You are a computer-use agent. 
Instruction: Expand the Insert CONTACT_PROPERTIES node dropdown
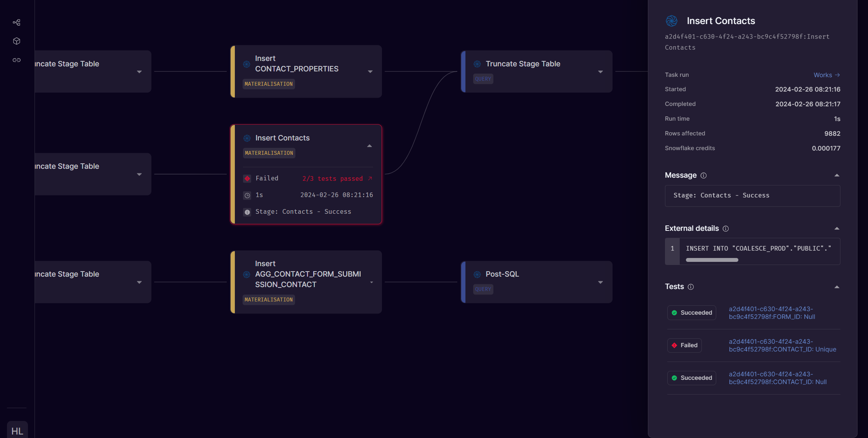(370, 71)
